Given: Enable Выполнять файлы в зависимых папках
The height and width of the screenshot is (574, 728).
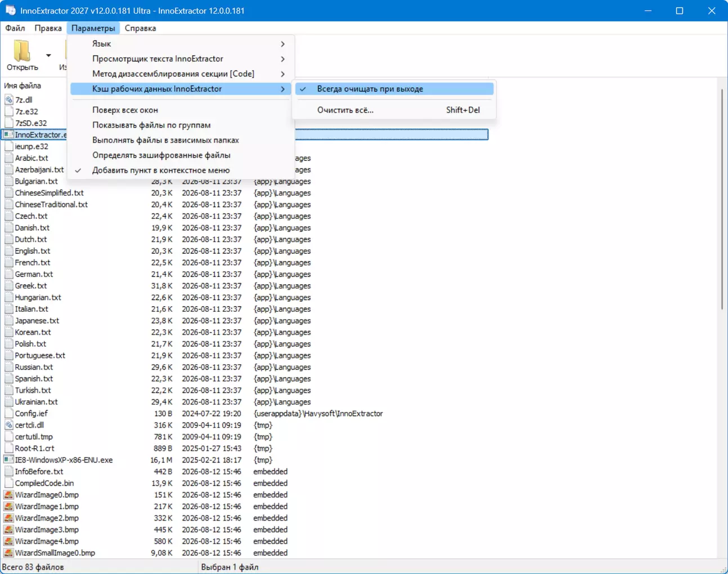Looking at the screenshot, I should click(x=180, y=140).
